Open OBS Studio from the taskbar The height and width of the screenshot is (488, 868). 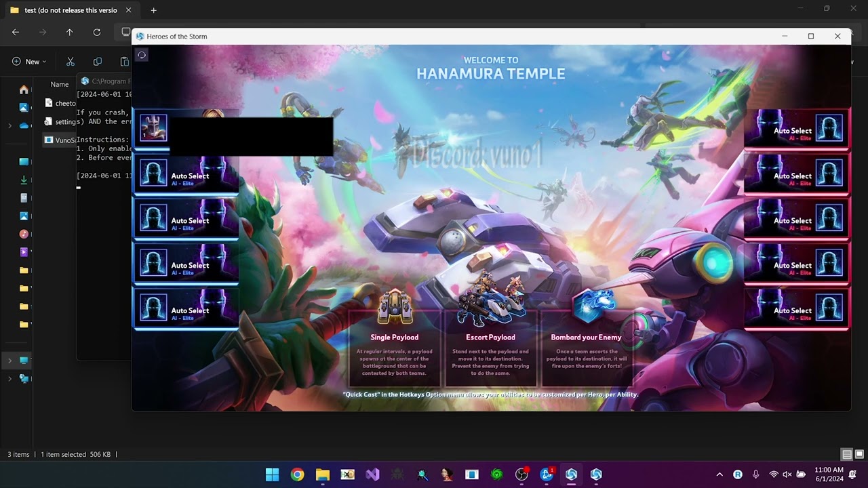(521, 474)
